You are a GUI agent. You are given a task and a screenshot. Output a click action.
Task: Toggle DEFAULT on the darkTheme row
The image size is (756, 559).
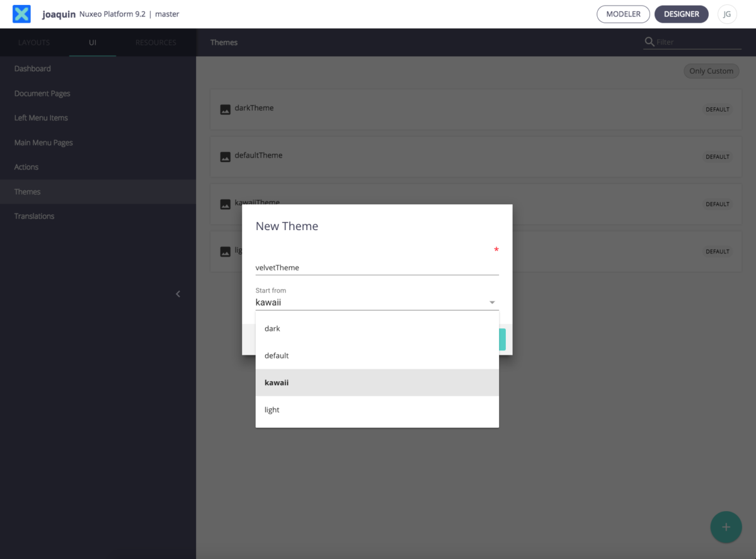[717, 109]
